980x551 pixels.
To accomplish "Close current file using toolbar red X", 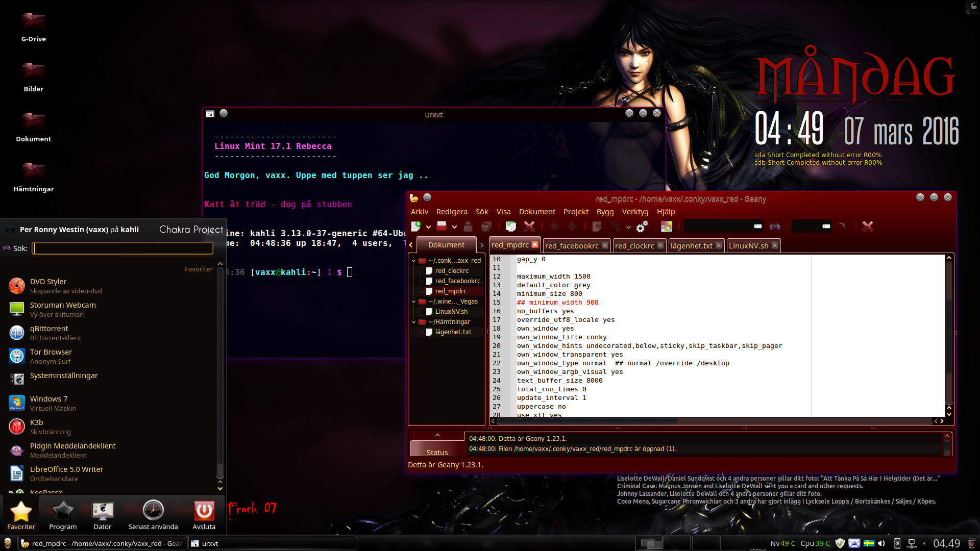I will pos(529,226).
